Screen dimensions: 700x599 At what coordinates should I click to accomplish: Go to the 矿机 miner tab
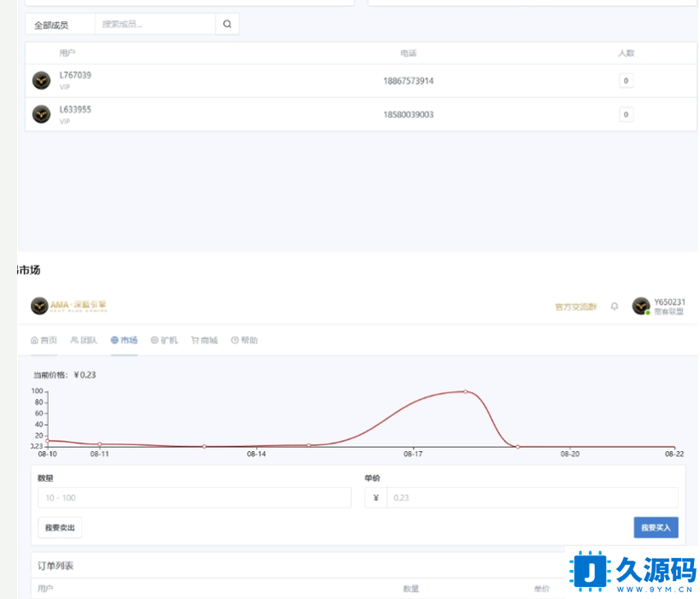[x=164, y=340]
